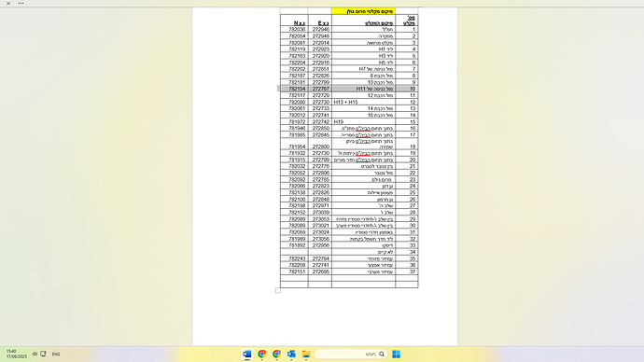The image size is (644, 362).
Task: Open the second Chrome icon next to Outlook
Action: [x=276, y=354]
